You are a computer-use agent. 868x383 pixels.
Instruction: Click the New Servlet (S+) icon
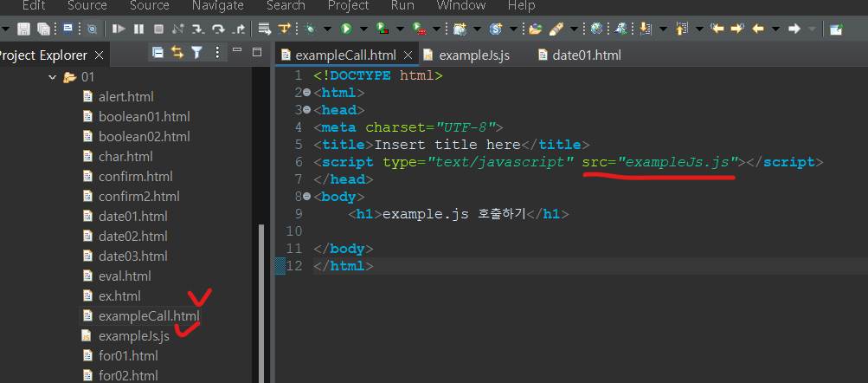tap(496, 29)
